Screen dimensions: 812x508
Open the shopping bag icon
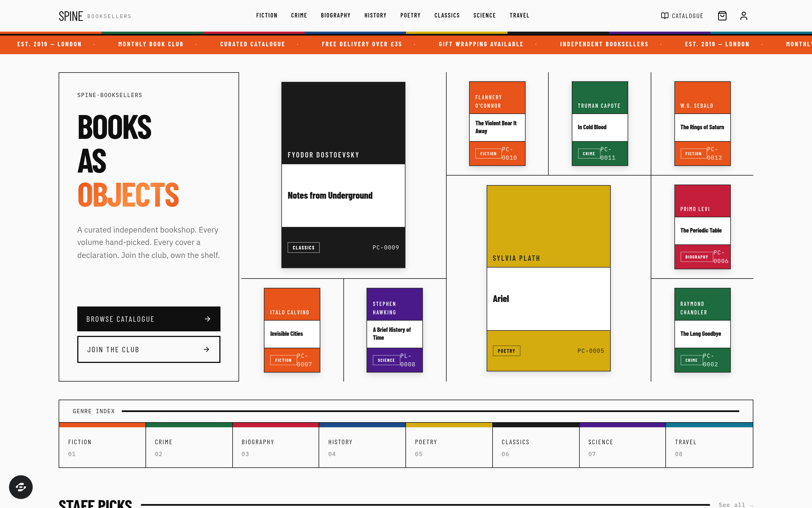[722, 16]
